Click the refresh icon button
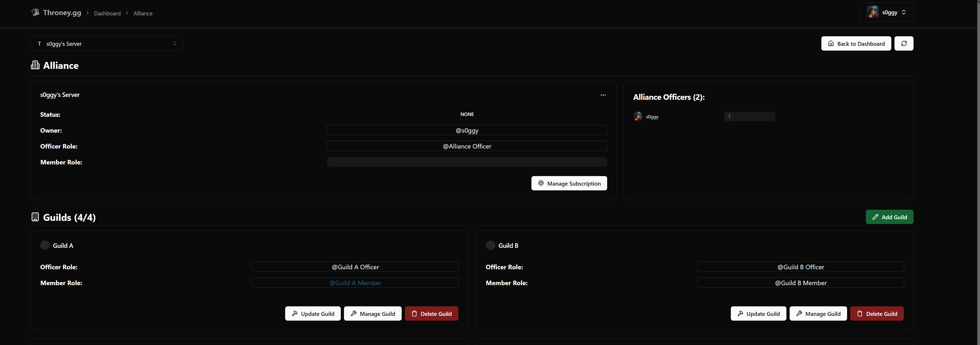Viewport: 980px width, 345px height. (903, 43)
